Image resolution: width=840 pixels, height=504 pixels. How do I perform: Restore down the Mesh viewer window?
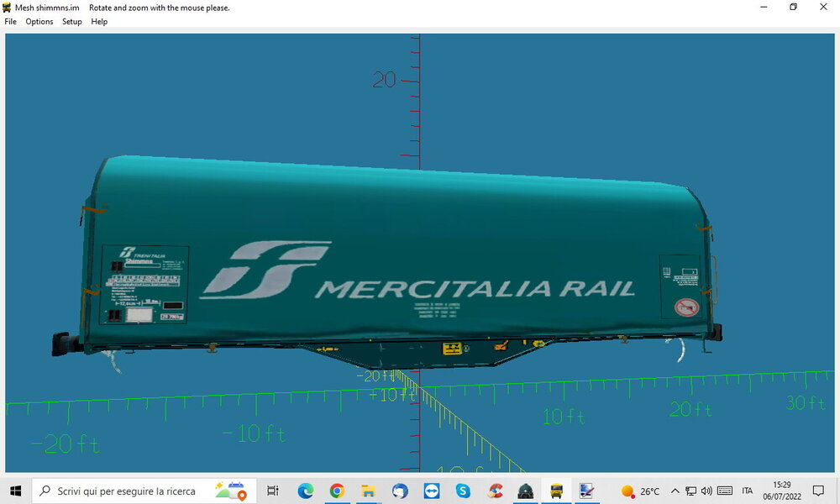(x=794, y=7)
